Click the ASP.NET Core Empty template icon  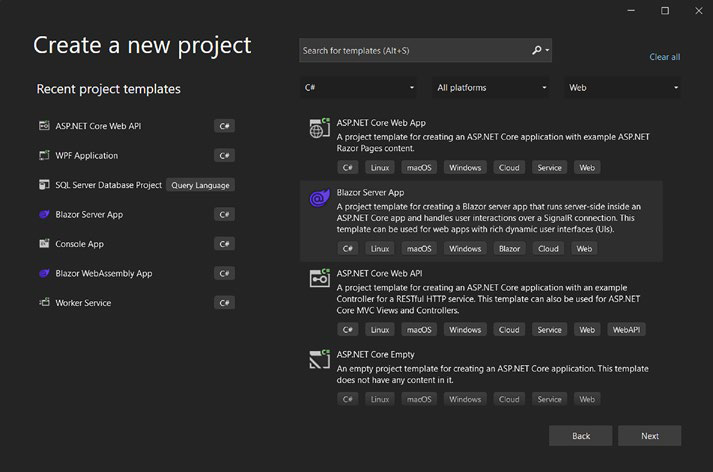click(320, 359)
